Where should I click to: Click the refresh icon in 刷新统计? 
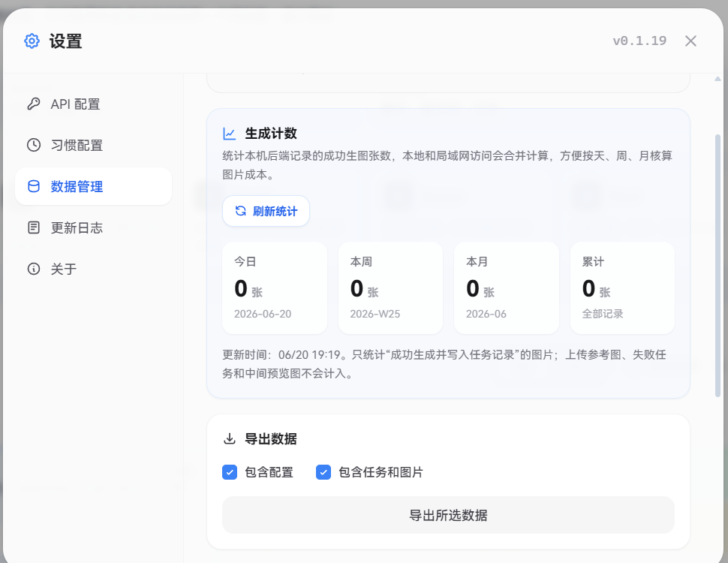click(x=240, y=211)
